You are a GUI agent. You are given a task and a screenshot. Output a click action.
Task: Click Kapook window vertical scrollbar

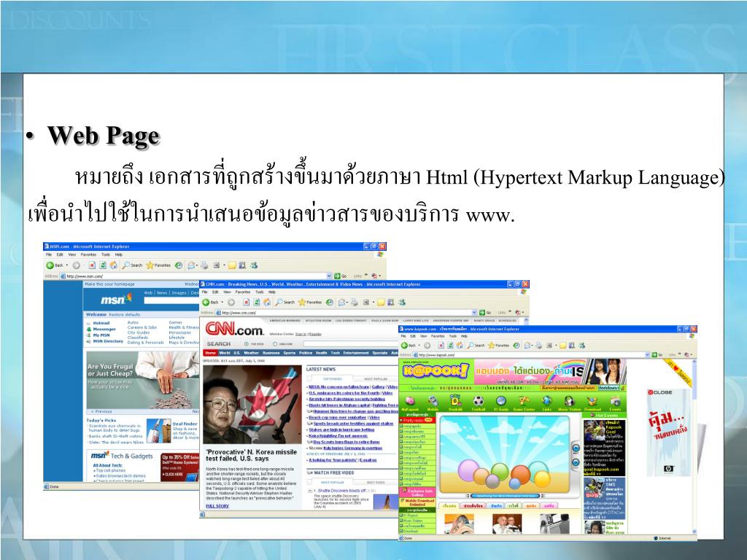pyautogui.click(x=694, y=447)
